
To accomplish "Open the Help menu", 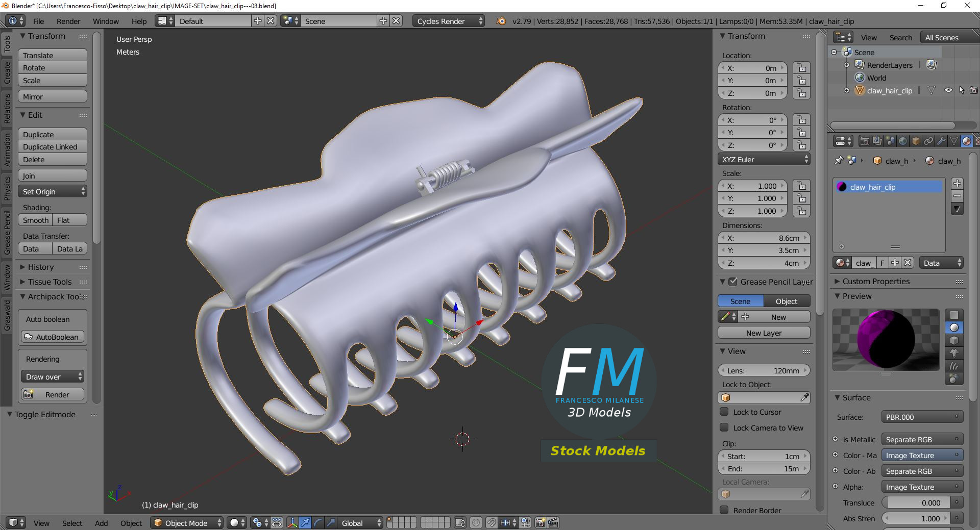I will point(139,21).
